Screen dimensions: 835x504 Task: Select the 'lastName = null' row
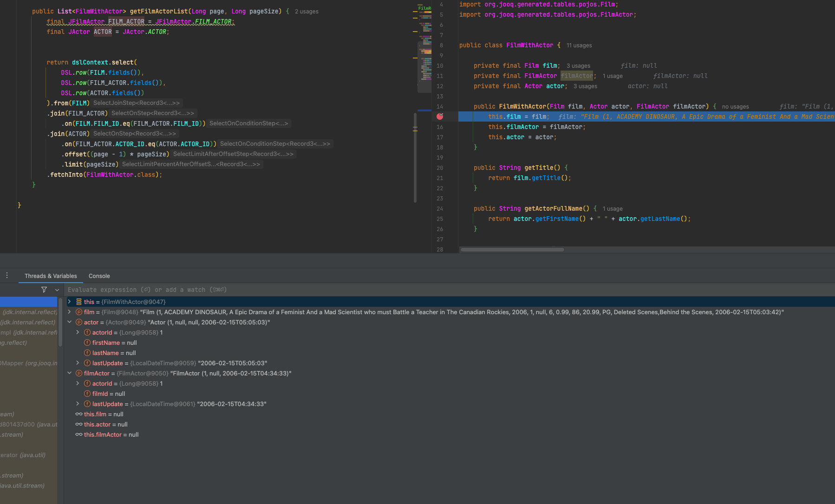click(x=450, y=353)
